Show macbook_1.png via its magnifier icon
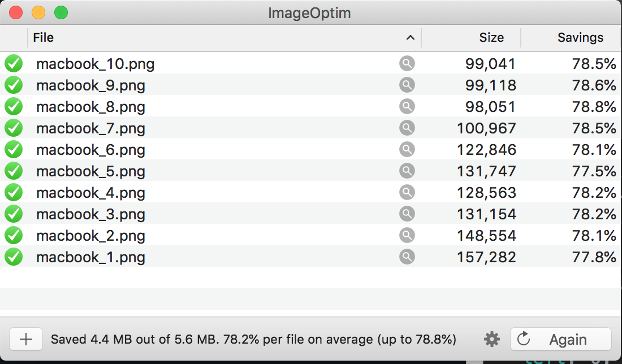The width and height of the screenshot is (622, 364). click(x=407, y=257)
